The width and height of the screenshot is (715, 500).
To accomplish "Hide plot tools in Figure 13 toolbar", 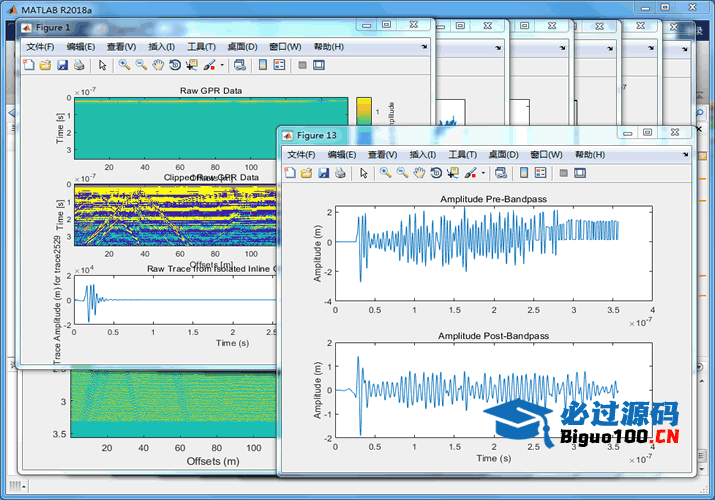I will (563, 173).
